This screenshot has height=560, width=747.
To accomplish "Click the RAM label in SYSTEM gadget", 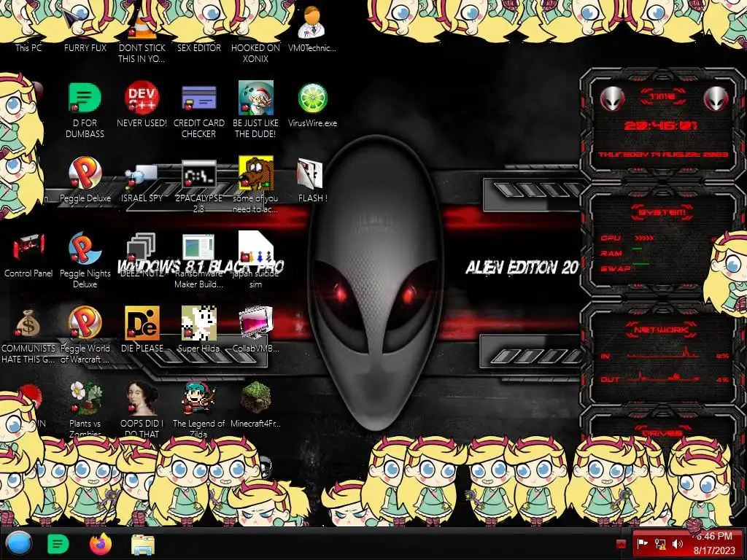I will click(611, 253).
